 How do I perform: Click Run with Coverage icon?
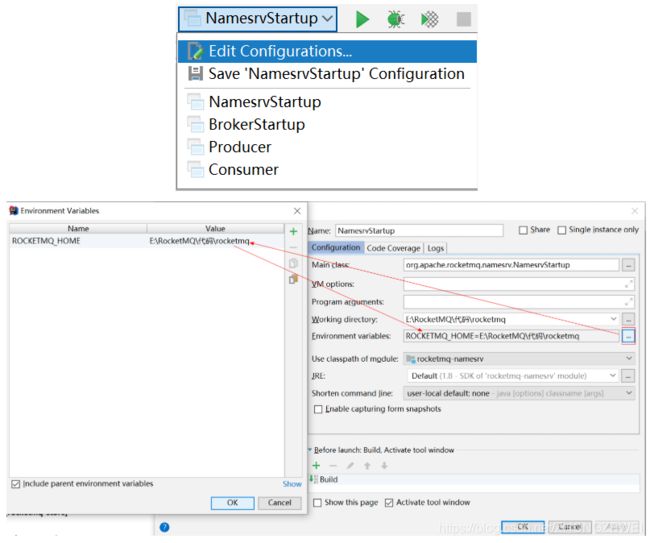coord(429,19)
